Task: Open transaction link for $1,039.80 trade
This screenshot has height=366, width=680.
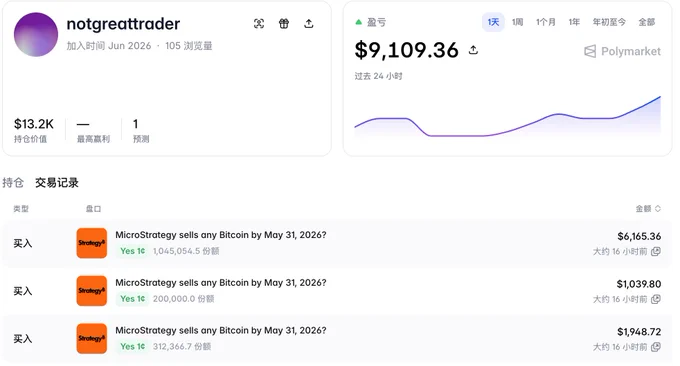Action: click(x=656, y=299)
